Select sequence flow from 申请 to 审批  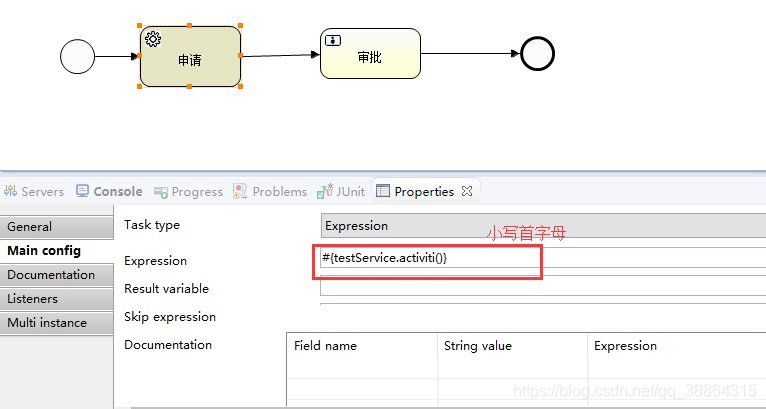(x=280, y=55)
